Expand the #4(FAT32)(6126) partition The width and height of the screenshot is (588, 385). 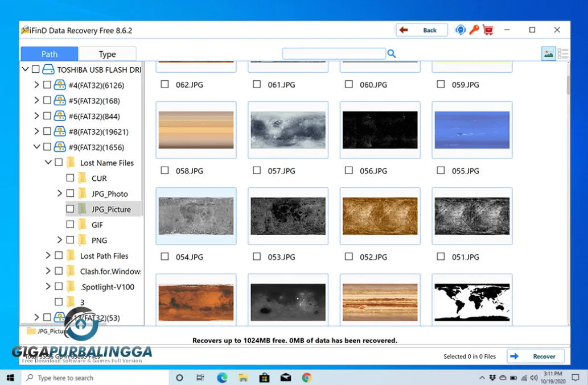pyautogui.click(x=37, y=85)
